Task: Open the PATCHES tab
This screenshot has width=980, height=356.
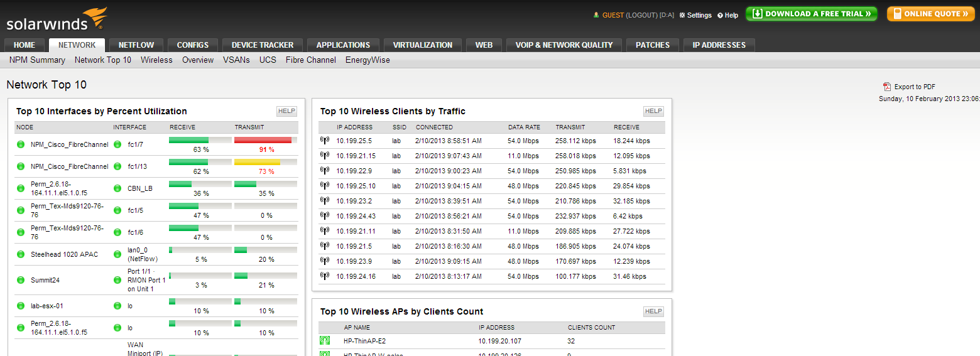Action: click(653, 45)
